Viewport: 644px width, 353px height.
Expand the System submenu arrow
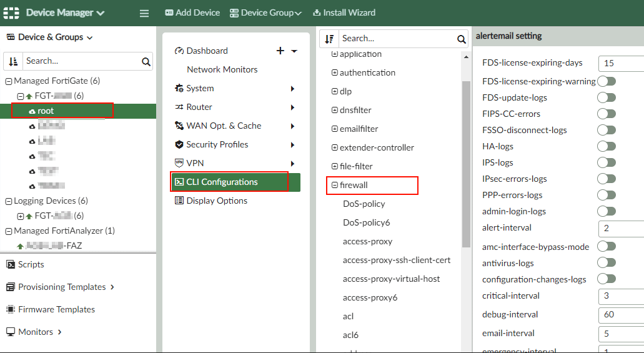292,88
